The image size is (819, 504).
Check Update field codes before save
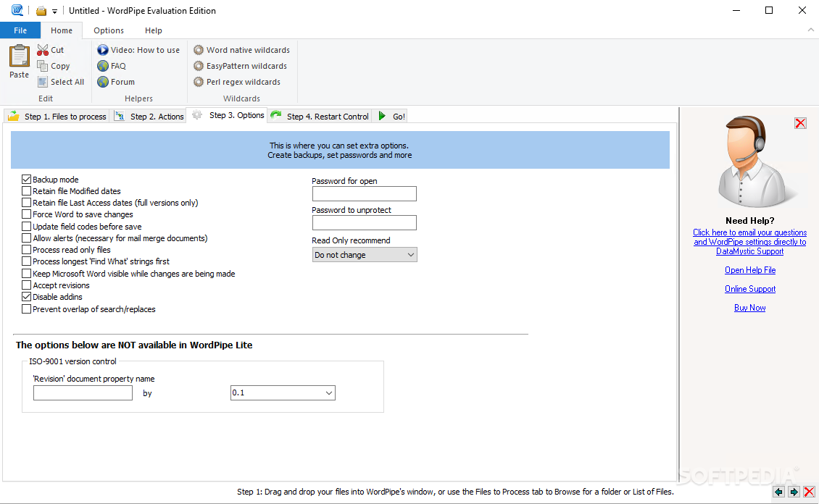(x=27, y=227)
